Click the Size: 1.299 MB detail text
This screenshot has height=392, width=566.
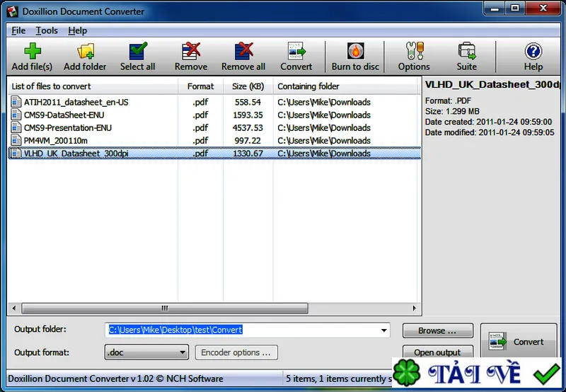[x=452, y=111]
